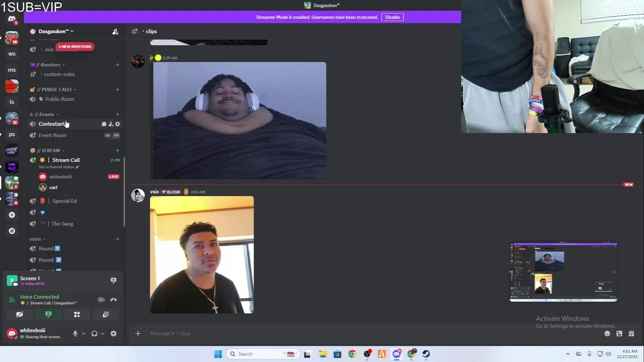Screen dimensions: 644x362
Task: Mute microphone toggle
Action: click(x=75, y=333)
